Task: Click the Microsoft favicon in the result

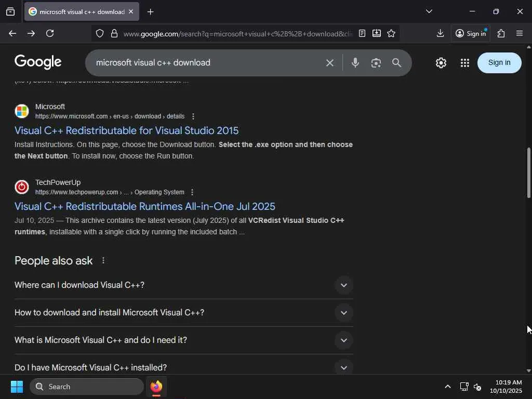Action: (22, 111)
